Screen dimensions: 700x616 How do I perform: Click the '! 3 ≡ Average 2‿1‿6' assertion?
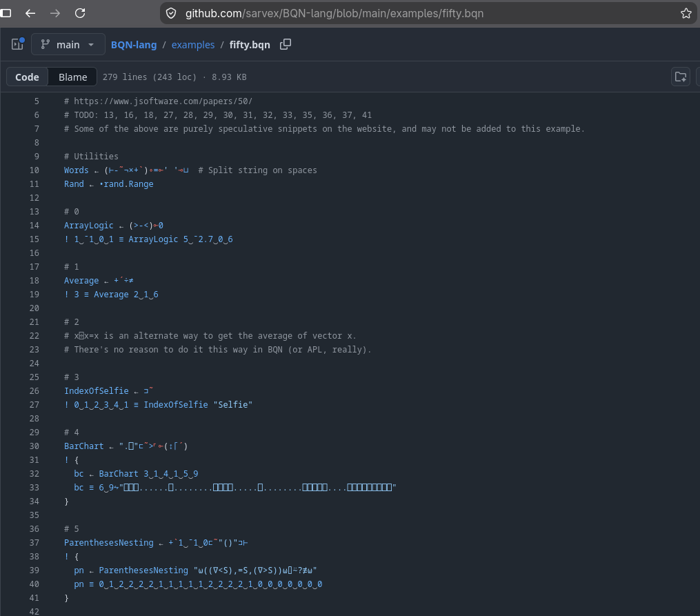[x=111, y=294]
